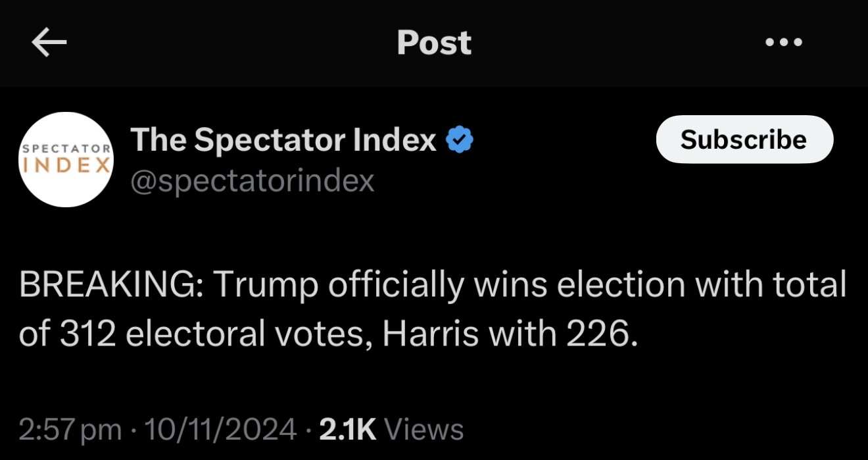Viewport: 868px width, 460px height.
Task: Open The Spectator Index display name
Action: [x=283, y=140]
